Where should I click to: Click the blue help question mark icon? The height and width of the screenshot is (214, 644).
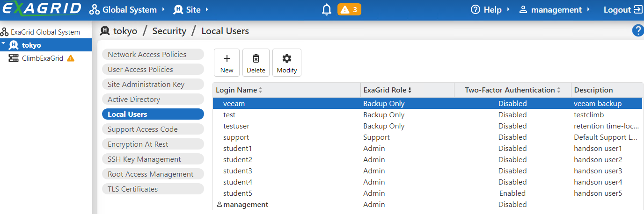(637, 31)
